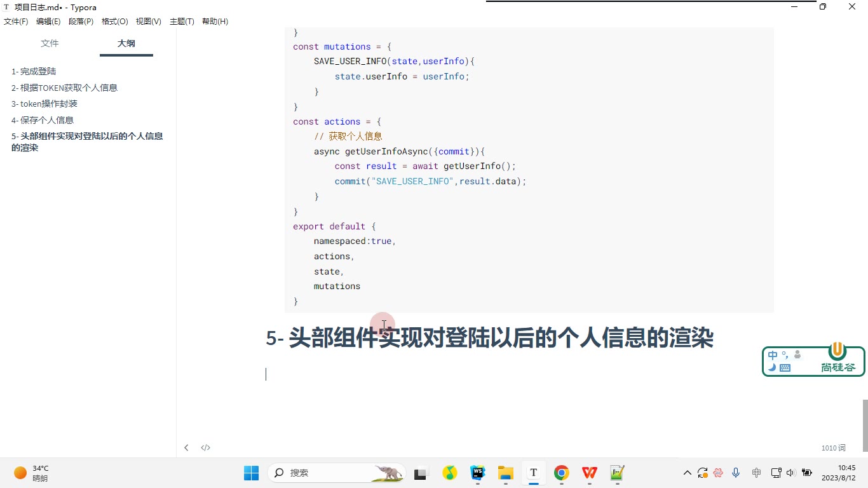The width and height of the screenshot is (868, 488).
Task: Click the comment // 获取个人信息
Action: [x=348, y=136]
